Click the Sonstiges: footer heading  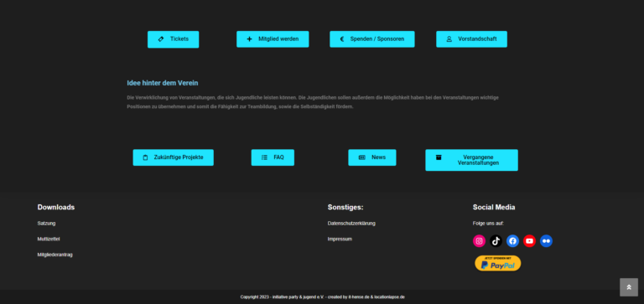345,207
